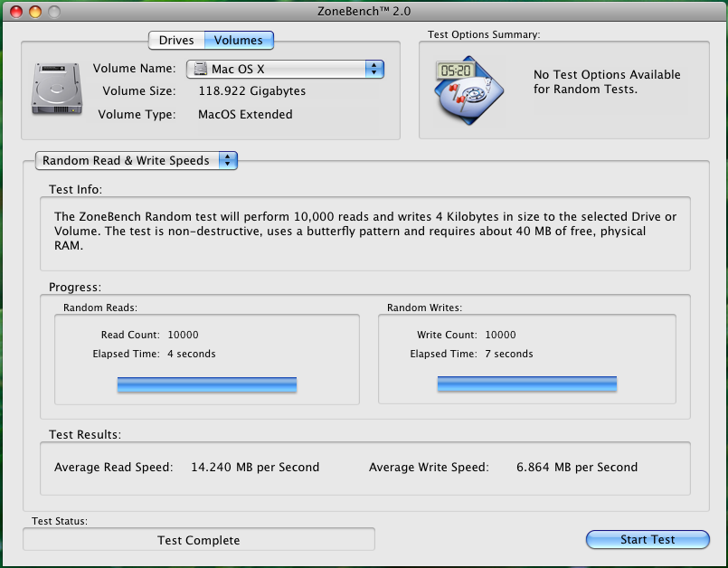Click the 14.240 MB per Second read speed
728x568 pixels.
click(255, 468)
